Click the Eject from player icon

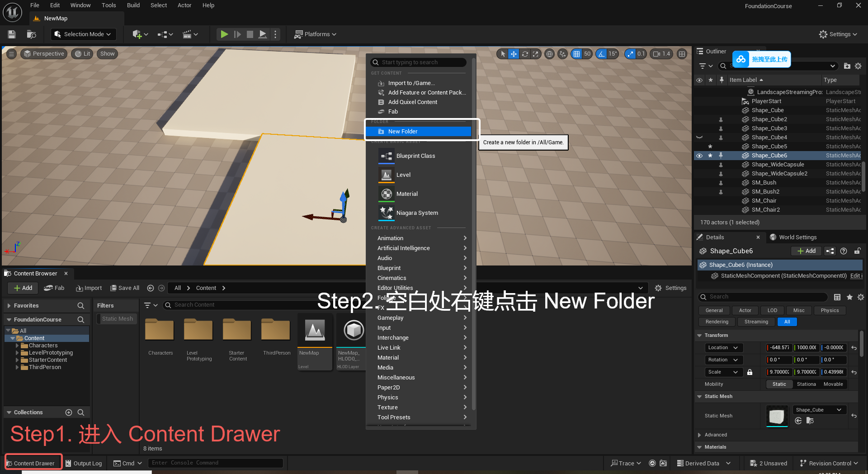click(x=262, y=34)
